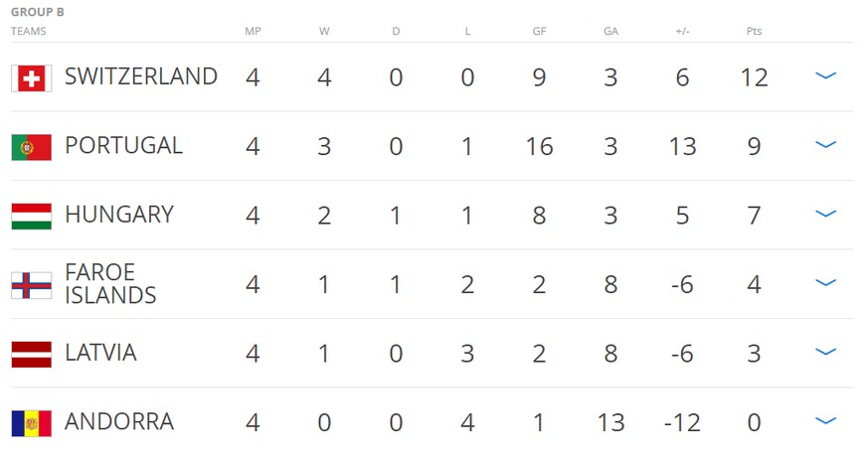This screenshot has width=868, height=456.
Task: Click the Faroe Islands flag icon
Action: coord(32,285)
